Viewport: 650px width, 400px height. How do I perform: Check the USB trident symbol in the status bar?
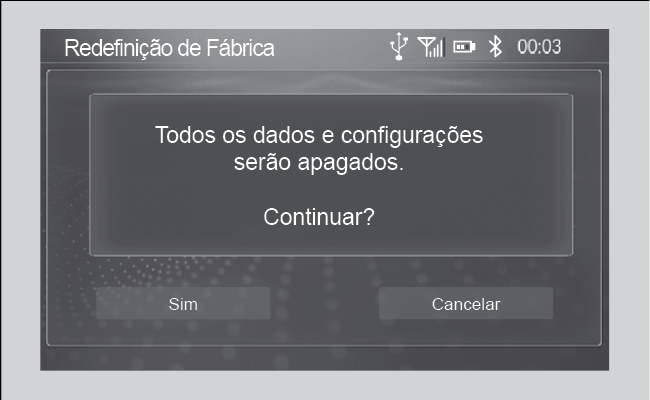(399, 46)
